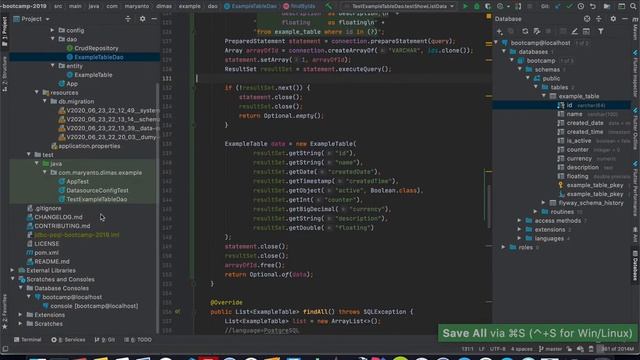Build project with the hammer icon
The width and height of the screenshot is (640, 360).
click(329, 6)
